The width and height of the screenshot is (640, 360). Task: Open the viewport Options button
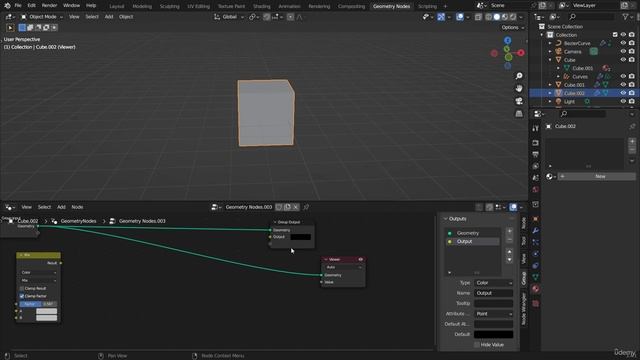pos(512,27)
